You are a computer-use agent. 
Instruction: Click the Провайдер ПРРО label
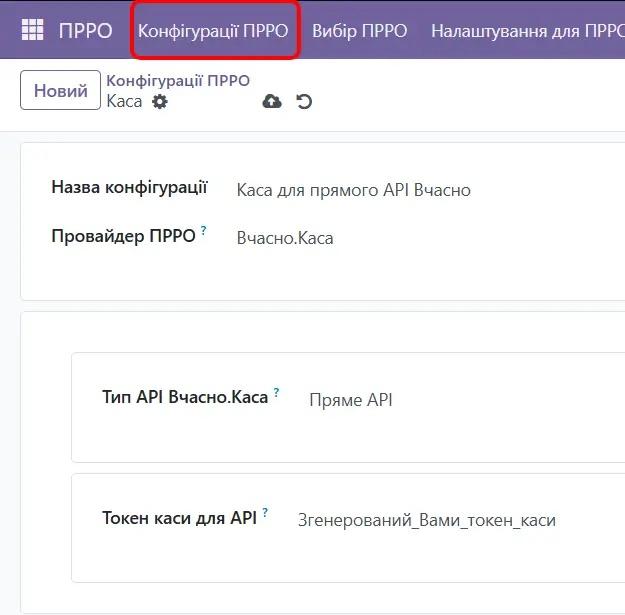click(123, 236)
